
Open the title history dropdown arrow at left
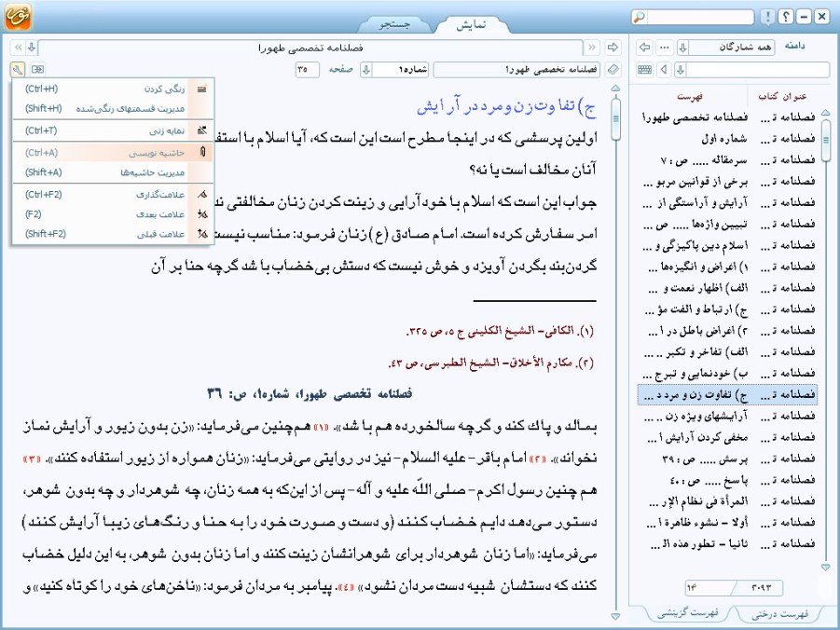click(x=32, y=48)
